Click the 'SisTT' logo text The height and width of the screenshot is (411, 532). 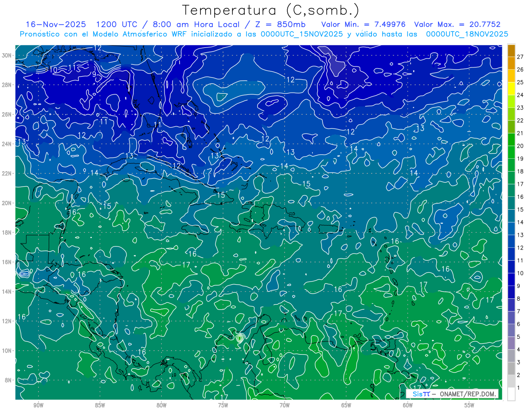tap(421, 394)
